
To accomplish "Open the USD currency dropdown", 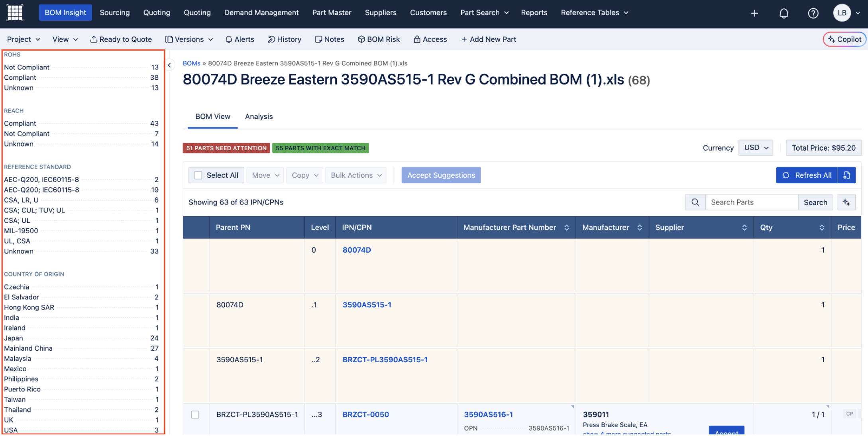I will [x=756, y=147].
